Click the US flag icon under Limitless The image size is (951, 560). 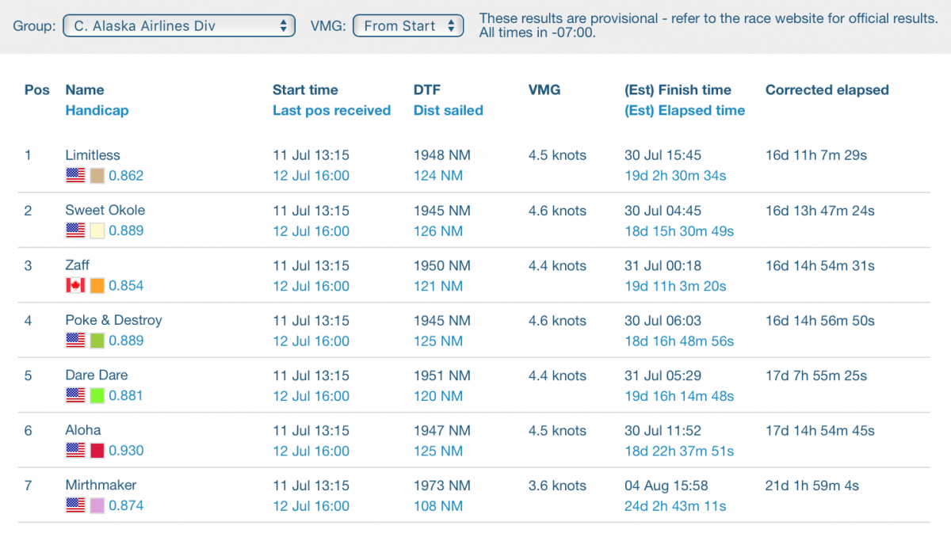75,176
